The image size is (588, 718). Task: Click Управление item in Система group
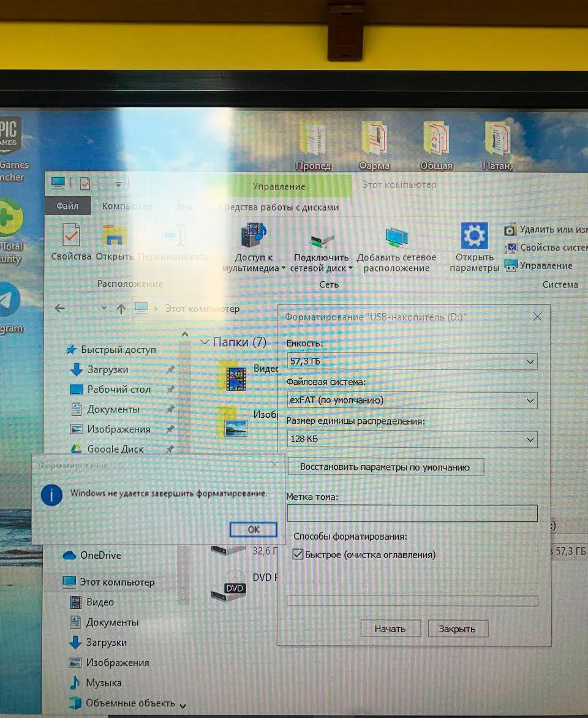tap(538, 265)
